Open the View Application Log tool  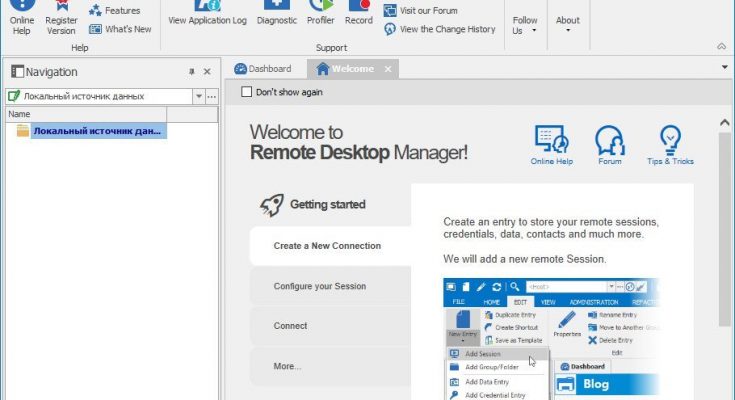point(207,14)
